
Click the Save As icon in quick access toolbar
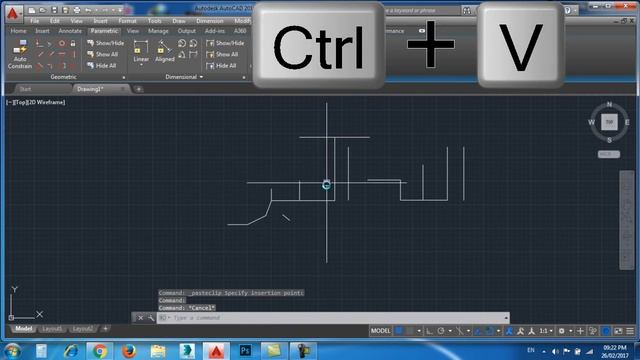(65, 10)
